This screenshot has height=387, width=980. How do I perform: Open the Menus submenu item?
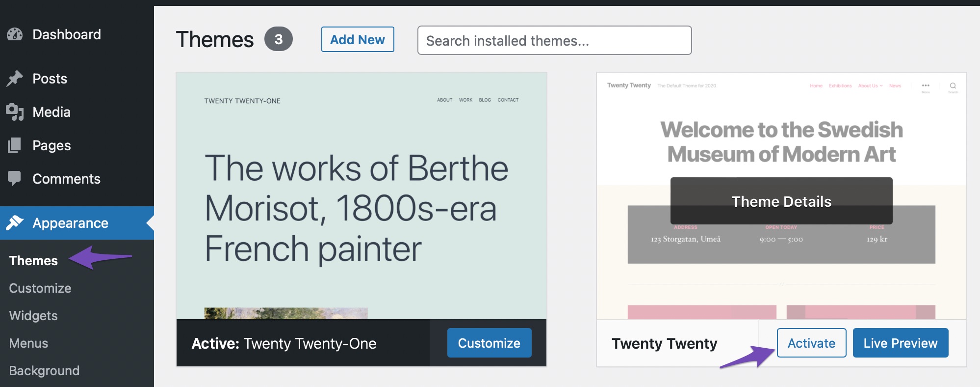28,343
